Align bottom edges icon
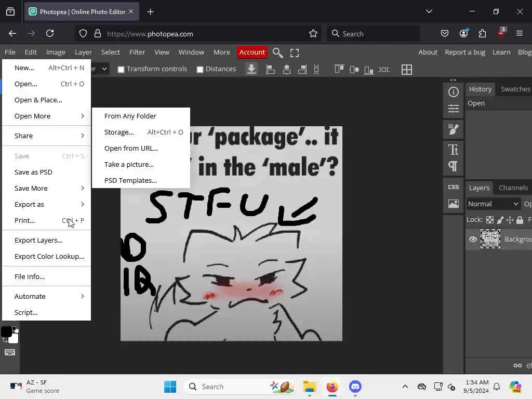The image size is (532, 399). coord(369,70)
